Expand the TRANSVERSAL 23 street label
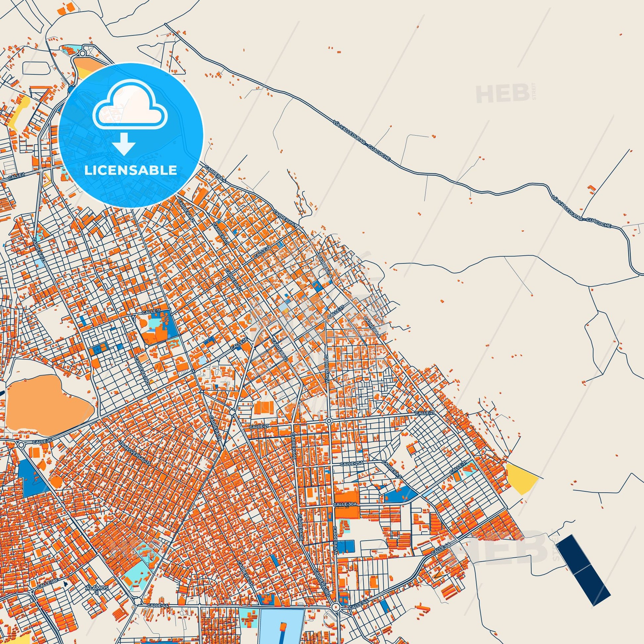 pyautogui.click(x=135, y=453)
